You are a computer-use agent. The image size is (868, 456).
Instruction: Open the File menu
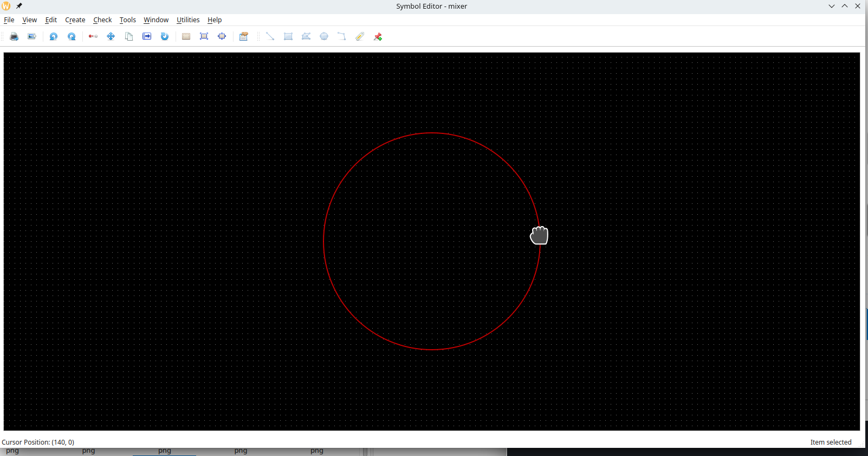9,20
